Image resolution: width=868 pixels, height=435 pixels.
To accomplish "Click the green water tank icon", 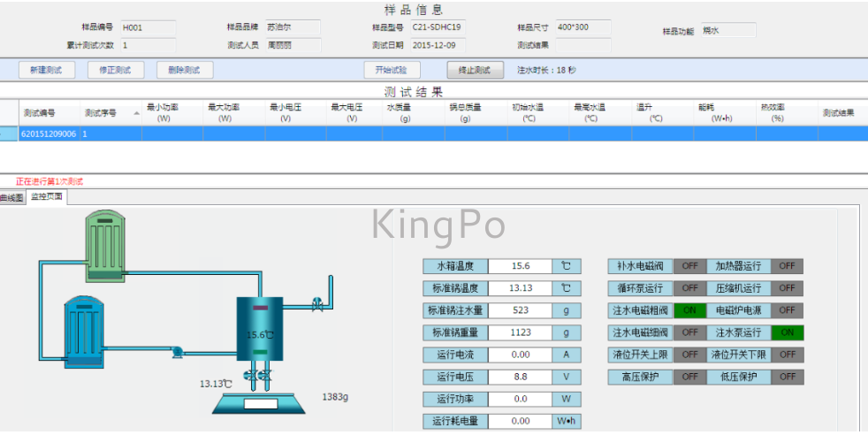I will pyautogui.click(x=104, y=246).
